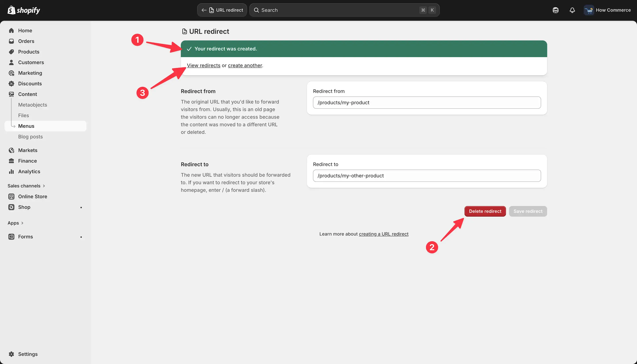Click the Discounts badge icon

(x=11, y=84)
